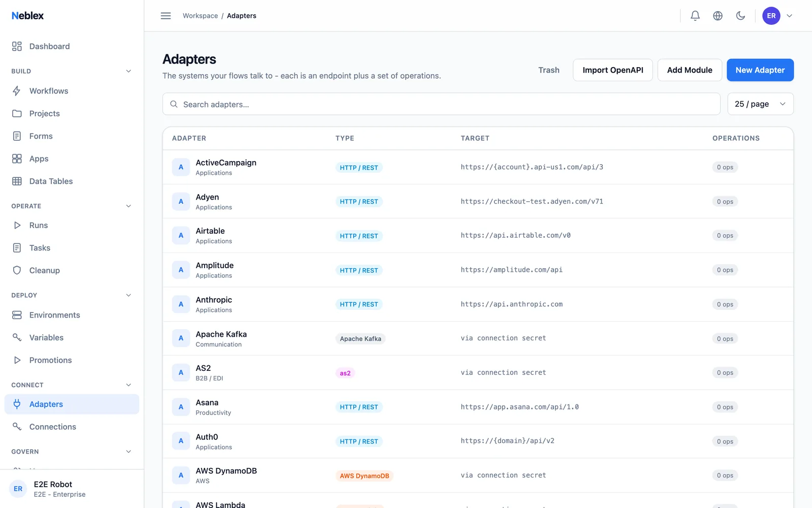This screenshot has height=508, width=812.
Task: Click the Apps grid icon
Action: 17,158
